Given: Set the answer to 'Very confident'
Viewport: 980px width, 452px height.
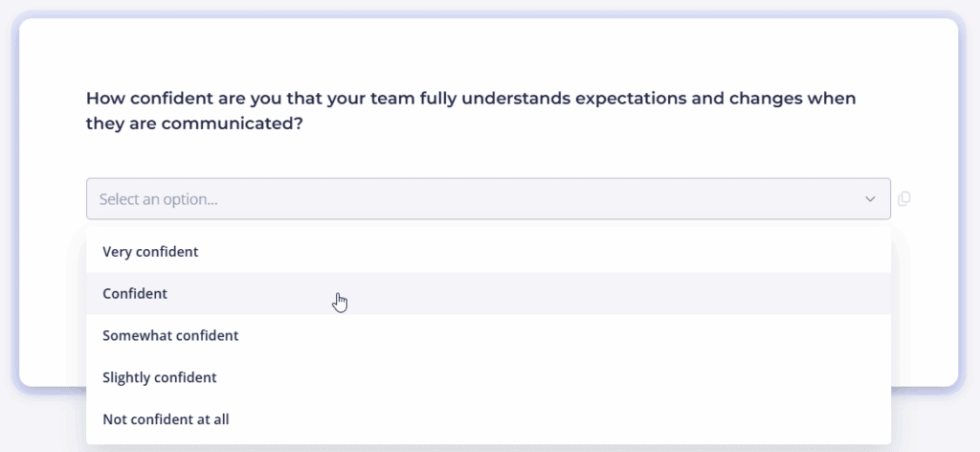Looking at the screenshot, I should click(150, 252).
